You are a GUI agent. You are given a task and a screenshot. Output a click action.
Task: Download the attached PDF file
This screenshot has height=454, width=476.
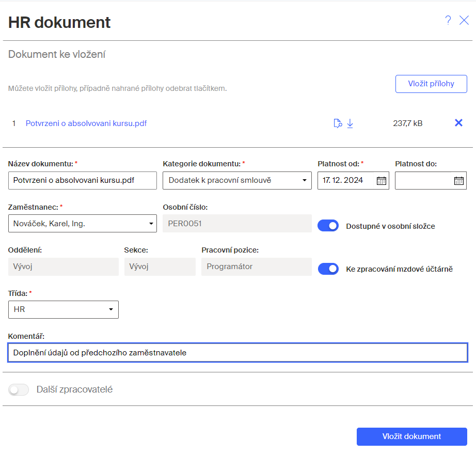[x=350, y=123]
